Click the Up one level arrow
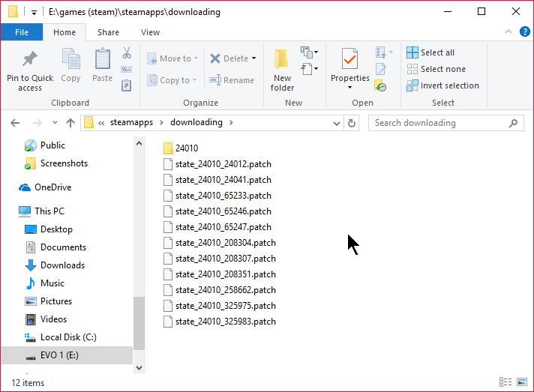Screen dimensions: 534x392 click(x=70, y=123)
